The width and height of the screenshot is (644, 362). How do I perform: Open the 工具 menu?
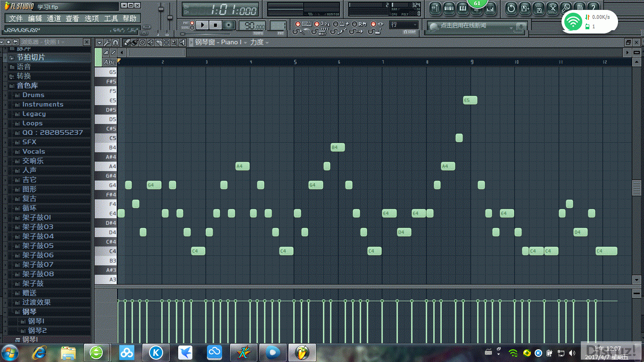pyautogui.click(x=111, y=18)
